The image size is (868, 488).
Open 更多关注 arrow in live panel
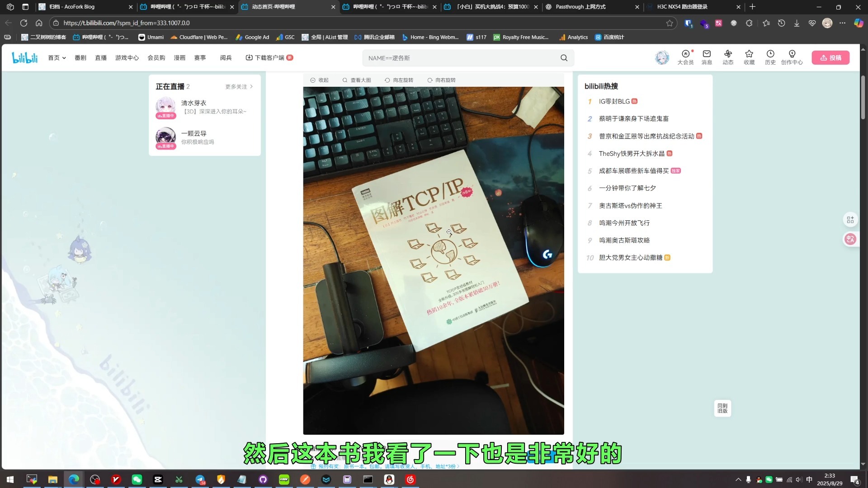[x=239, y=87]
